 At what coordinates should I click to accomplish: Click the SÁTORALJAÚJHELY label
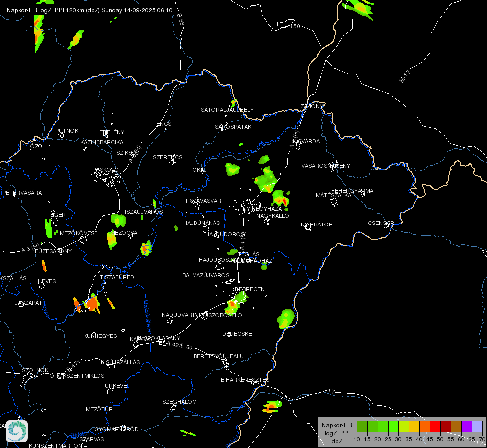click(227, 110)
